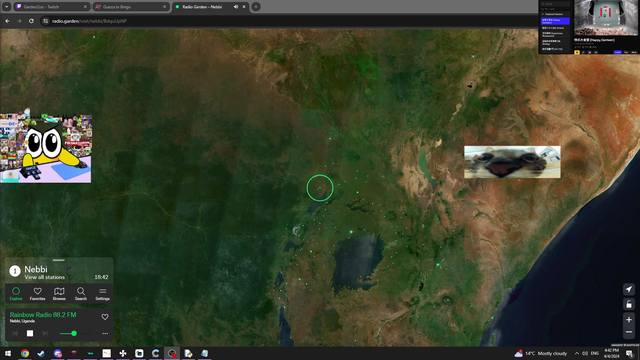
Task: Open a new browser tab
Action: point(256,7)
